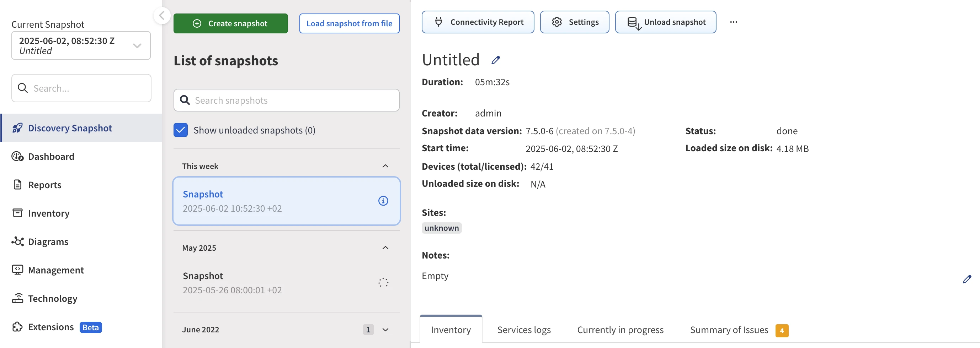Image resolution: width=980 pixels, height=348 pixels.
Task: Open the three-dot more options menu
Action: 734,22
